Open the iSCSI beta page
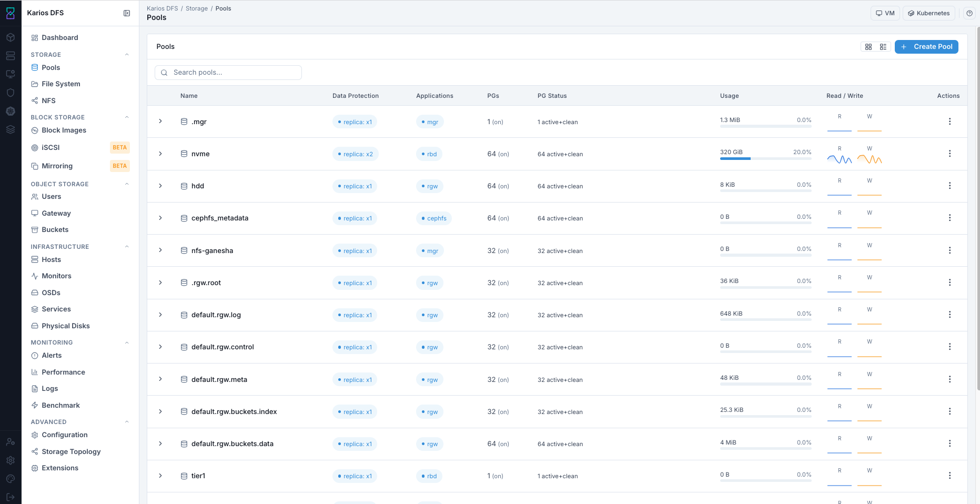This screenshot has width=980, height=504. point(80,148)
